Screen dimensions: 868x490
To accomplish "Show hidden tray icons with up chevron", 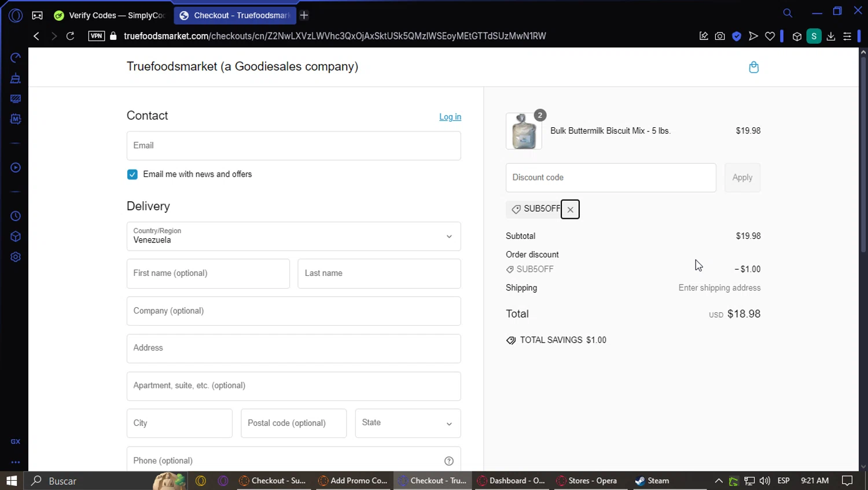I will click(719, 481).
